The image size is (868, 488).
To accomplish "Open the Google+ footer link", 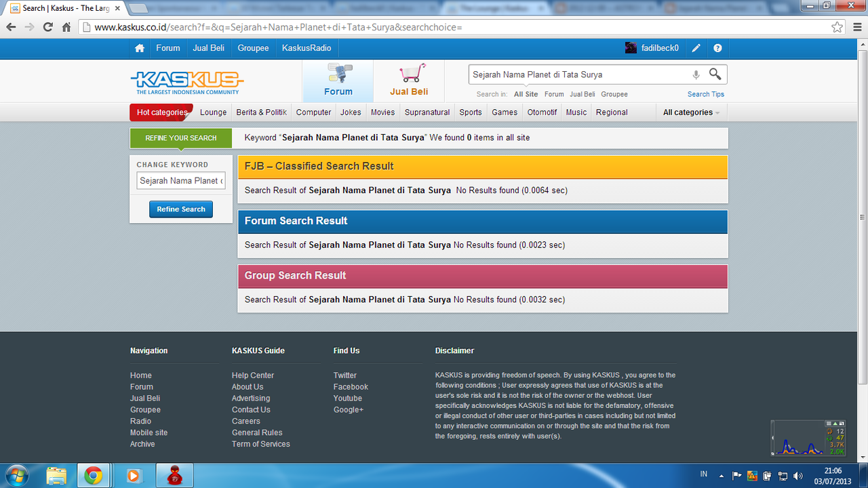I will point(349,410).
